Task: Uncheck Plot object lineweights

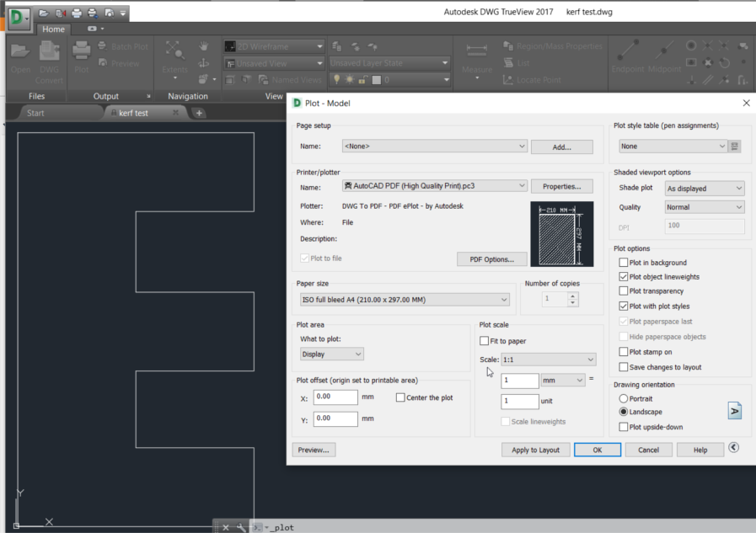Action: (x=624, y=276)
